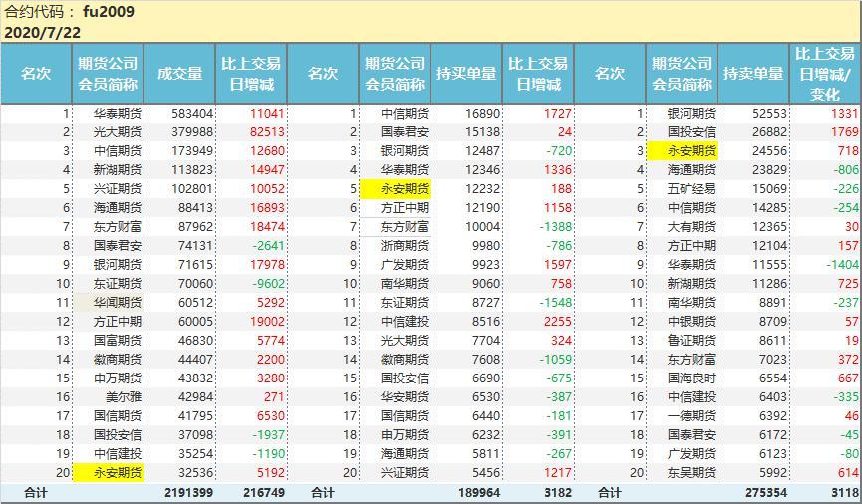Click the 成交量 column header

tap(179, 74)
